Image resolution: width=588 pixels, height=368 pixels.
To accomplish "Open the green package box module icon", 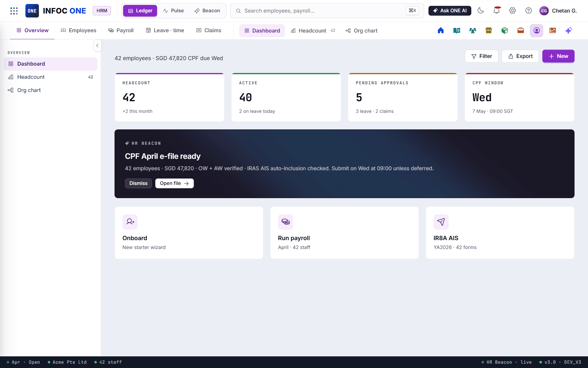I will tap(505, 30).
